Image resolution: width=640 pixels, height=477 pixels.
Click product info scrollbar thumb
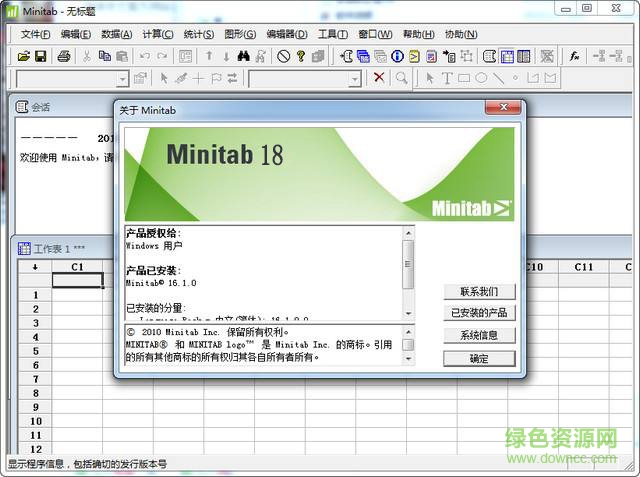(408, 264)
